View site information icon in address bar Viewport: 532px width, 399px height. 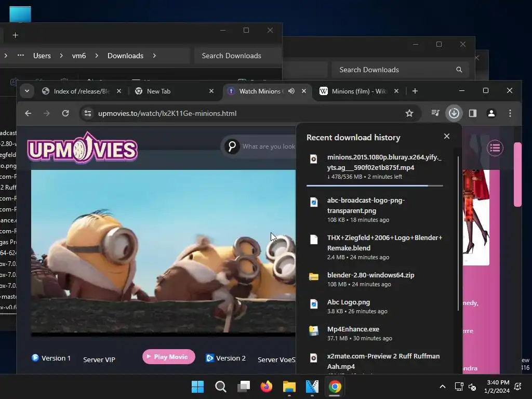coord(88,113)
